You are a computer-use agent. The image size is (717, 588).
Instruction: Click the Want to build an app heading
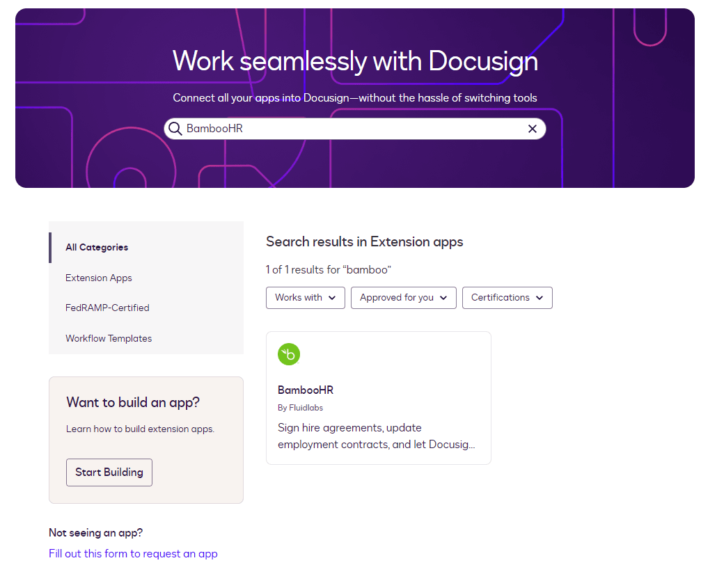coord(133,402)
